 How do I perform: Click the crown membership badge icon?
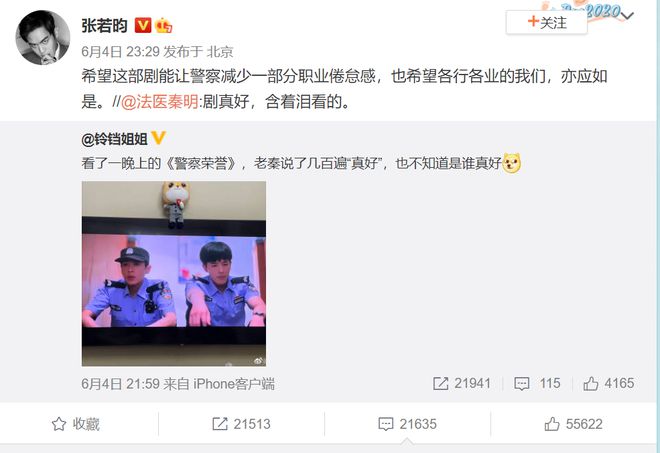click(163, 26)
